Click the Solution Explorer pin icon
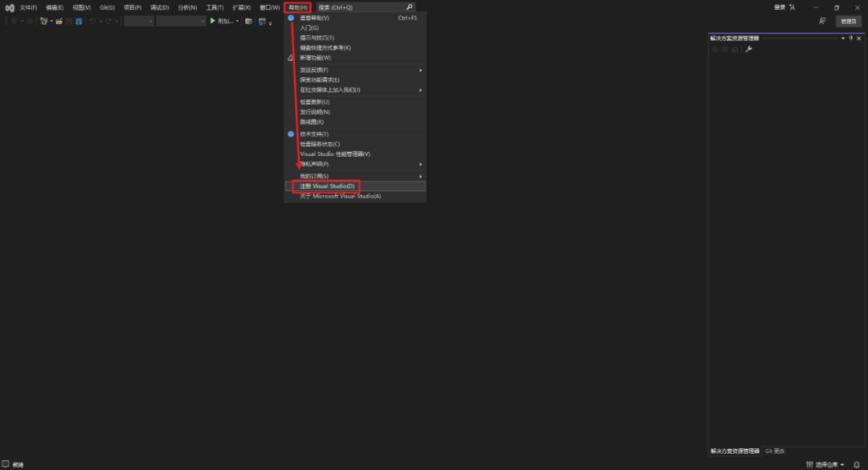 tap(851, 39)
